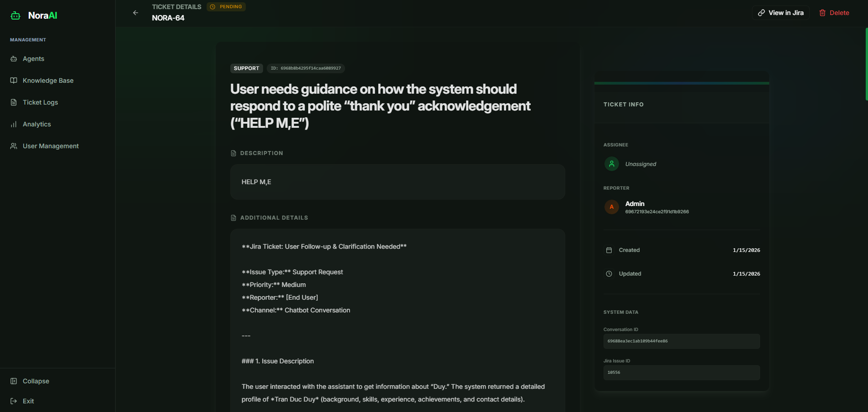Click the Delete button

834,12
